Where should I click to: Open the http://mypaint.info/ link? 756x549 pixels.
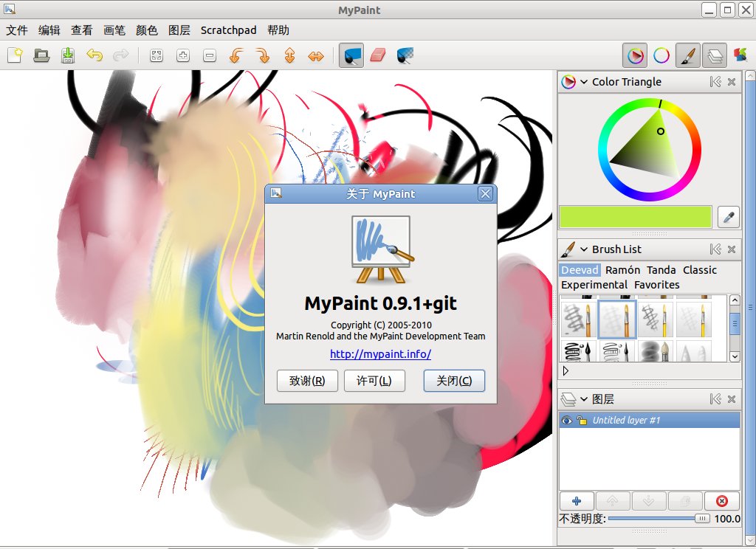coord(380,353)
